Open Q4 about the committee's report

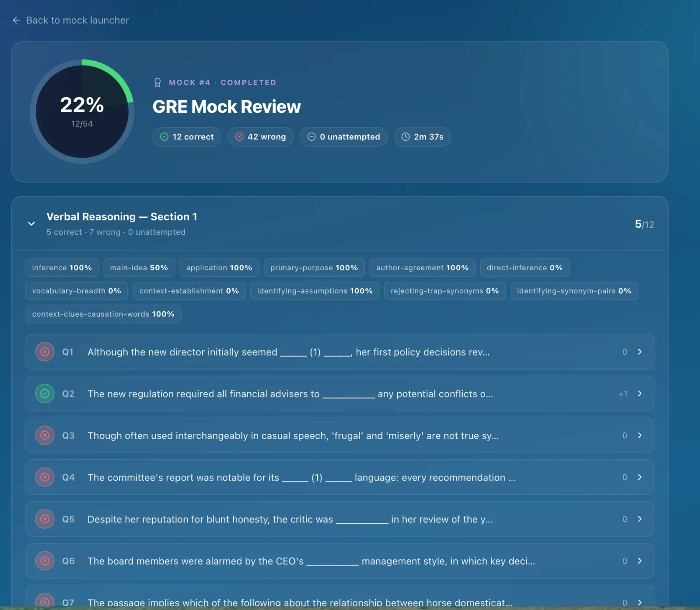click(x=340, y=477)
